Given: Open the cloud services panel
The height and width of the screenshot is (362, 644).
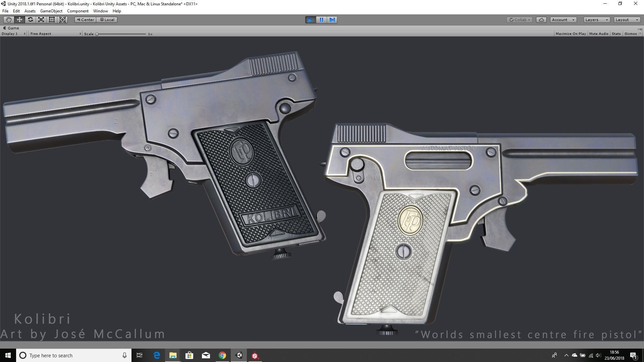Looking at the screenshot, I should tap(541, 20).
